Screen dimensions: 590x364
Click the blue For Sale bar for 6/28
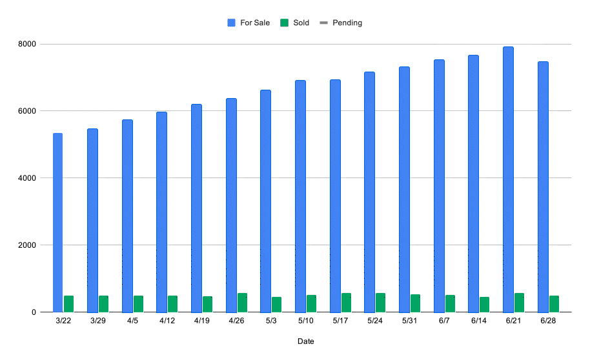(x=543, y=187)
